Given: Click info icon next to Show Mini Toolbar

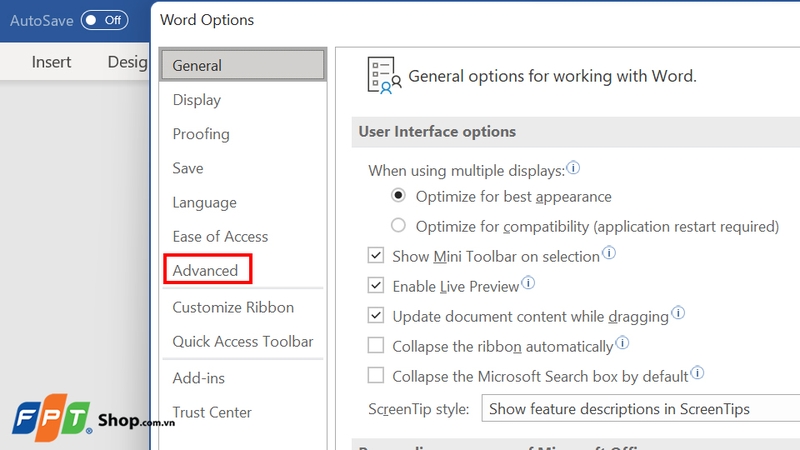Looking at the screenshot, I should coord(609,254).
